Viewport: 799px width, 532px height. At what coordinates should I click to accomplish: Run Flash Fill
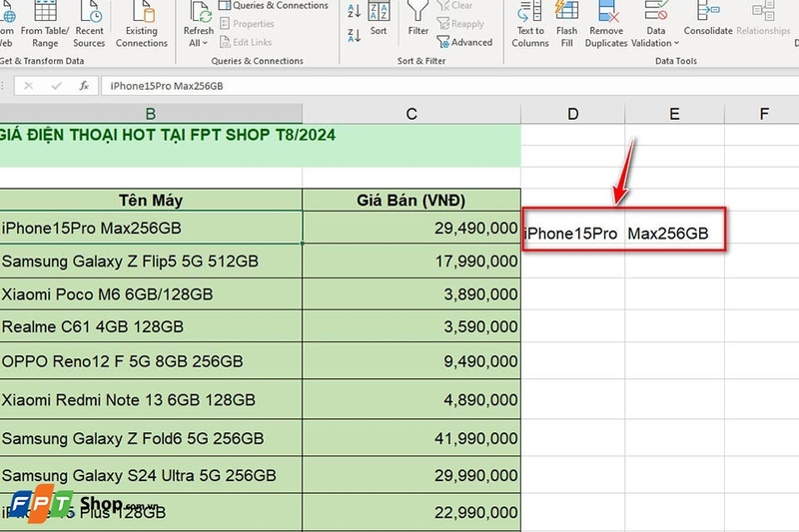566,24
